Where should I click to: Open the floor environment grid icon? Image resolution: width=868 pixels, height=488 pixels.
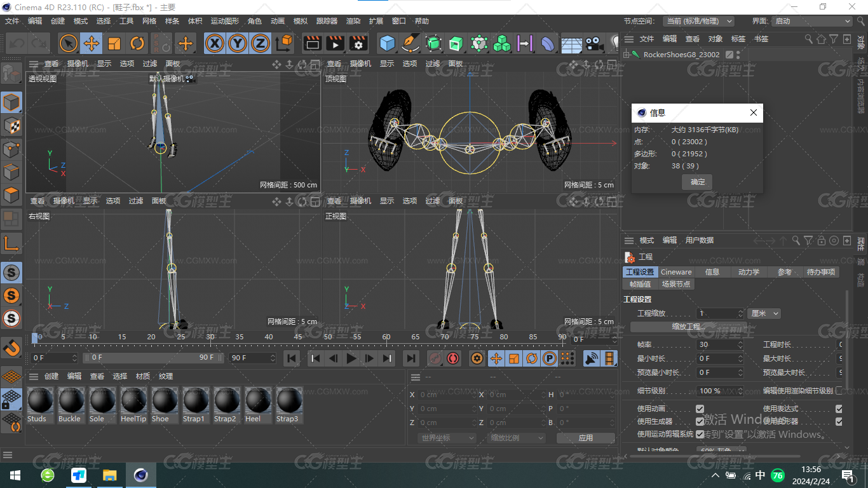pyautogui.click(x=571, y=43)
